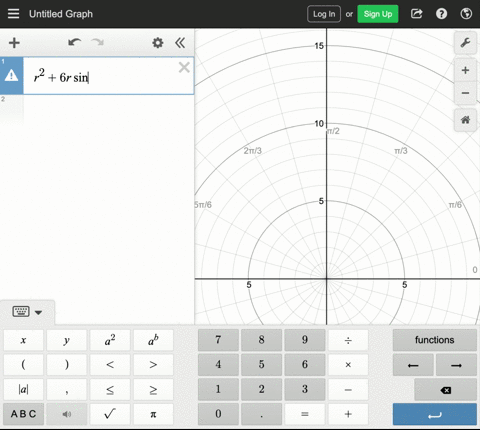Viewport: 480px width, 430px height.
Task: Switch to the ABC letter keypad
Action: (x=23, y=414)
